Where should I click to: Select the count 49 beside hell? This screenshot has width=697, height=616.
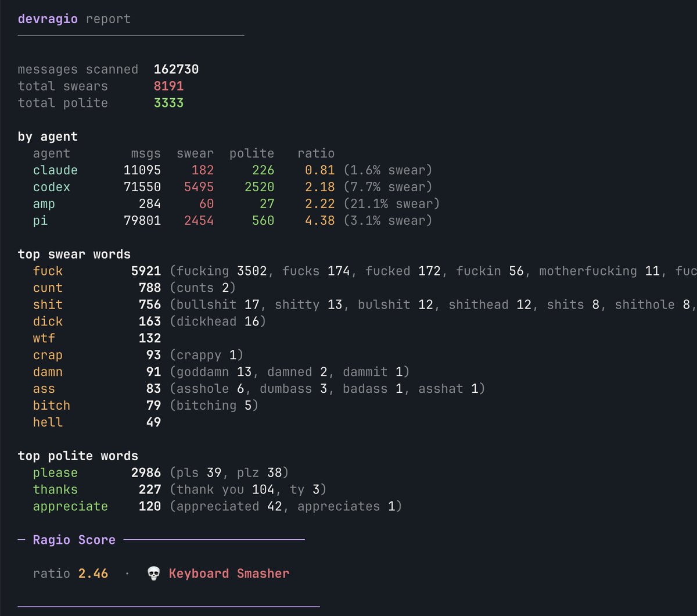(153, 422)
